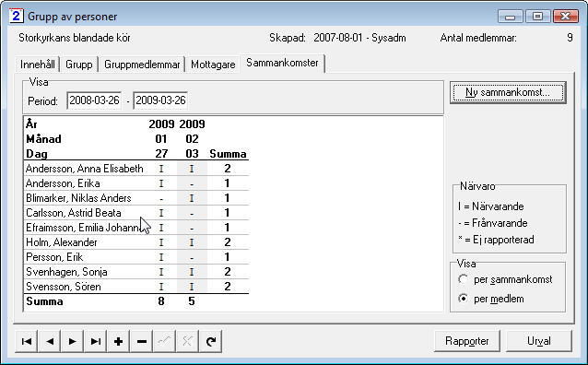The image size is (588, 365).
Task: Go to next record arrow
Action: point(72,341)
